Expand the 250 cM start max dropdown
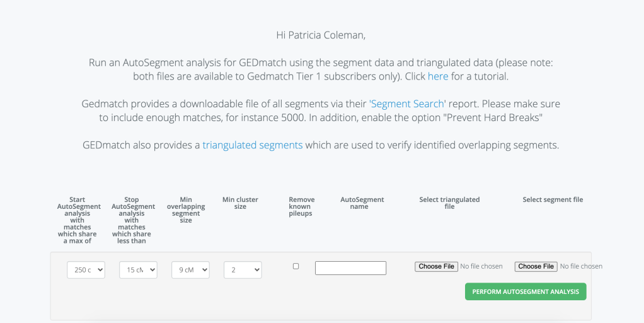This screenshot has height=323, width=644. click(x=86, y=270)
